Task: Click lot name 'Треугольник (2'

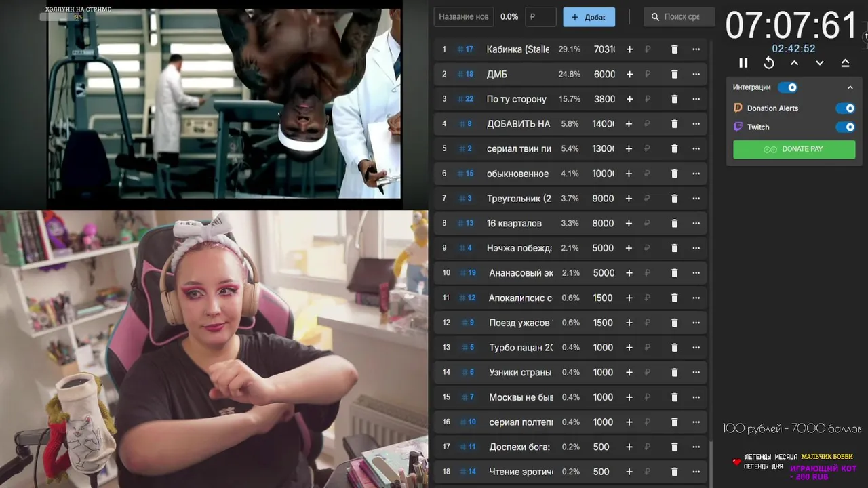Action: tap(519, 199)
